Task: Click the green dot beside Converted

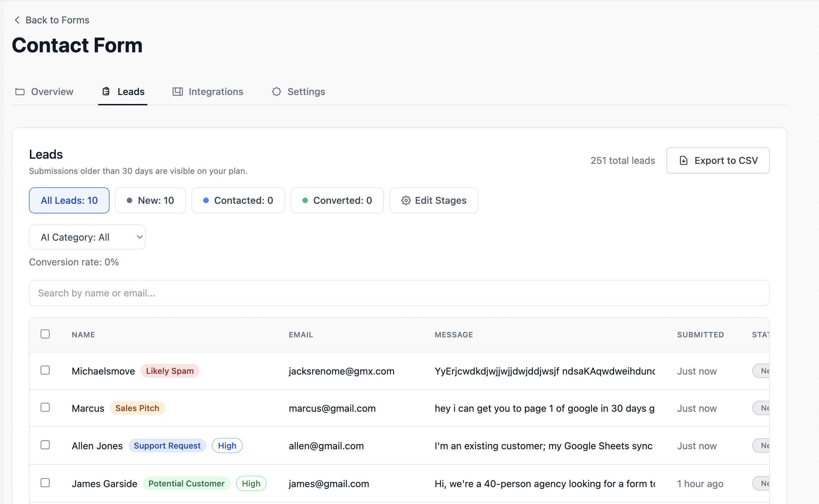Action: tap(305, 200)
